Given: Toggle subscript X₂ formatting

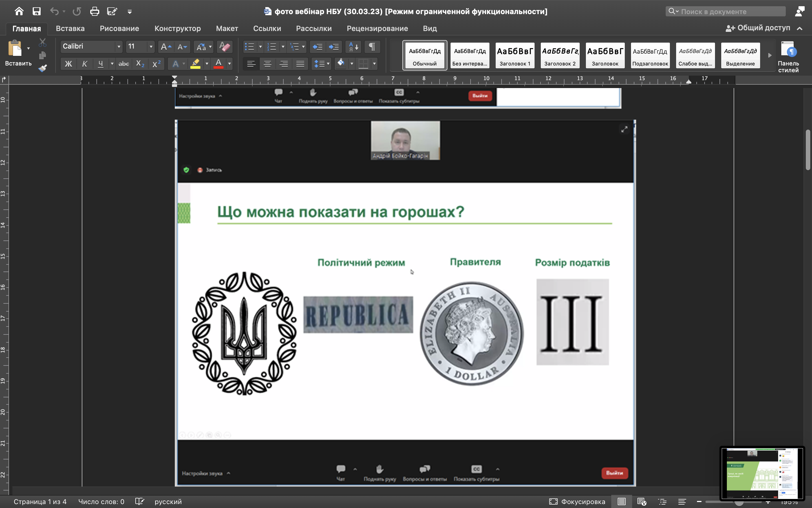Looking at the screenshot, I should click(140, 63).
